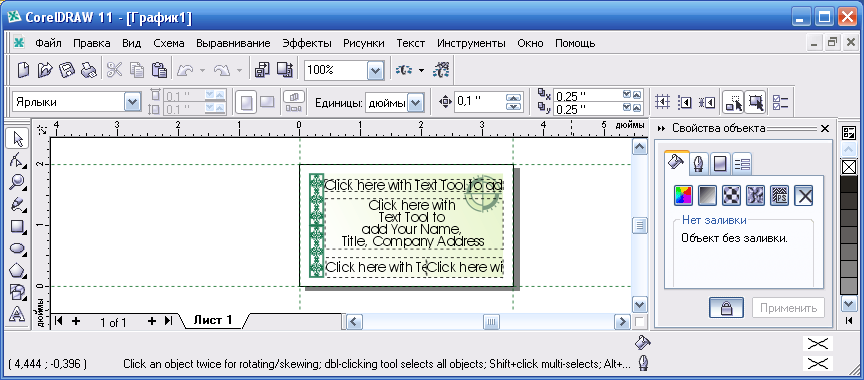Expand the Redo history arrow
Image resolution: width=864 pixels, height=380 pixels.
click(x=239, y=70)
